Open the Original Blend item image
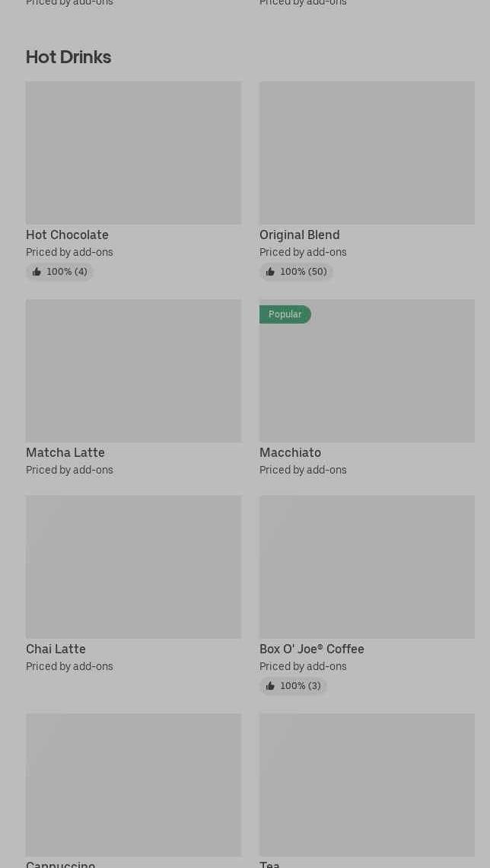This screenshot has height=868, width=490. point(367,153)
